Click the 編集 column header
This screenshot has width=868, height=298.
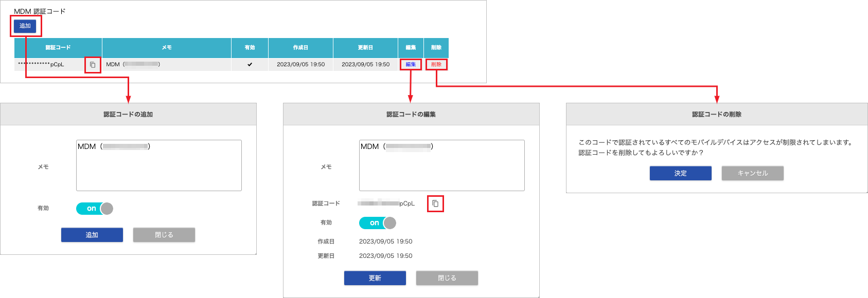(x=411, y=48)
